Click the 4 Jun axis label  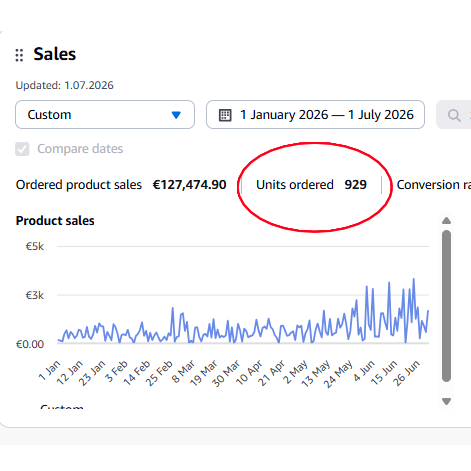pyautogui.click(x=364, y=370)
